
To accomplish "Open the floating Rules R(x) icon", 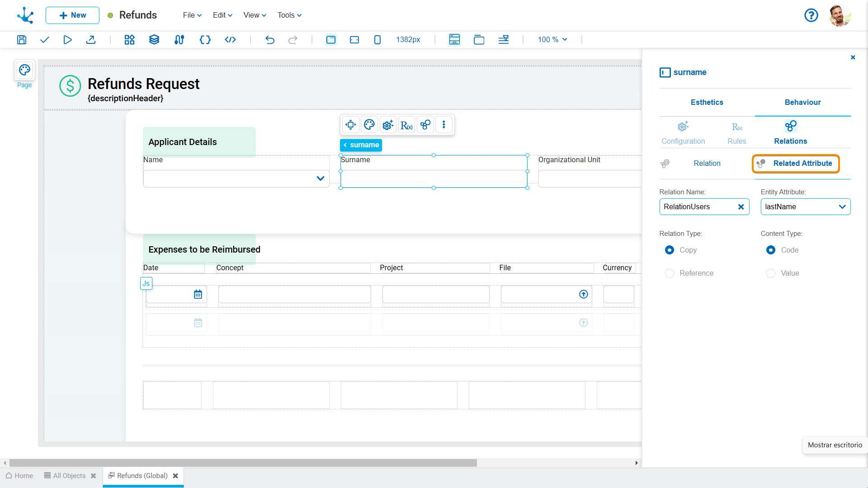I will point(406,125).
